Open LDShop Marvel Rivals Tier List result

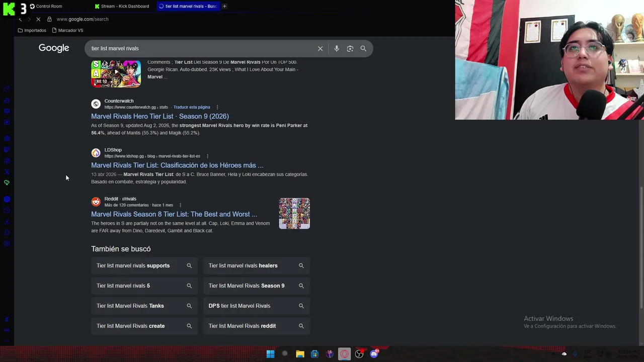pos(177,165)
